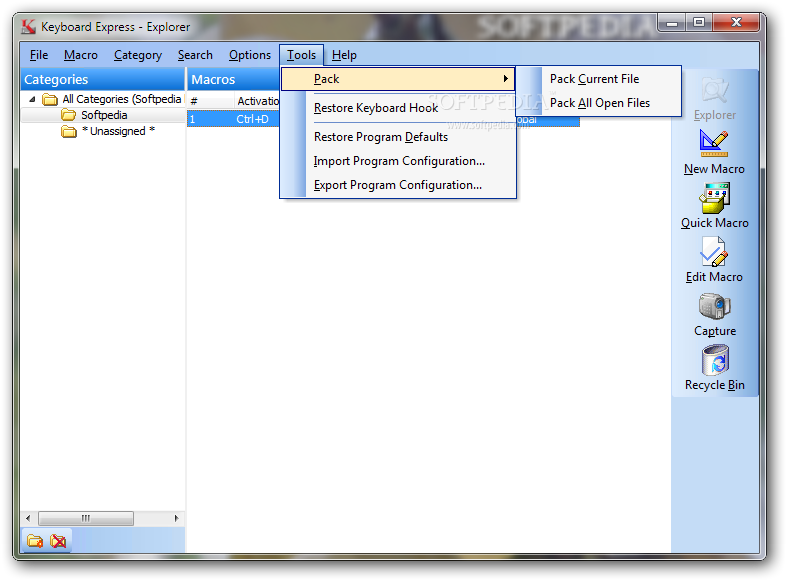Start the Capture camcorder tool
The image size is (787, 581).
[x=714, y=307]
